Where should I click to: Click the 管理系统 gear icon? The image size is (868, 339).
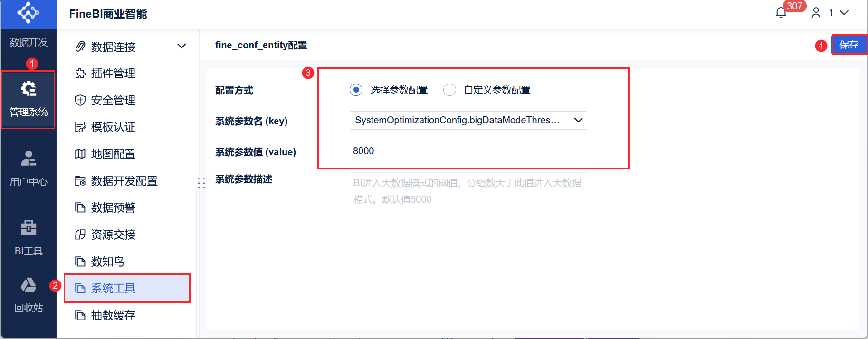[29, 88]
